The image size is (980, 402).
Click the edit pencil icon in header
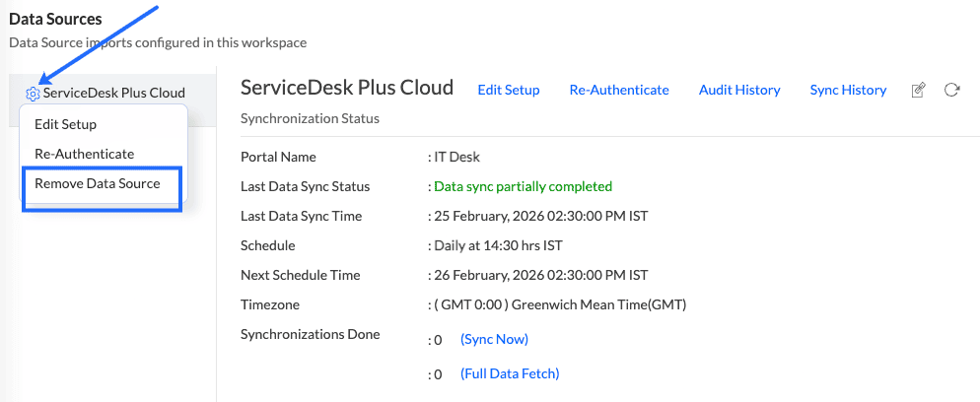(x=918, y=90)
